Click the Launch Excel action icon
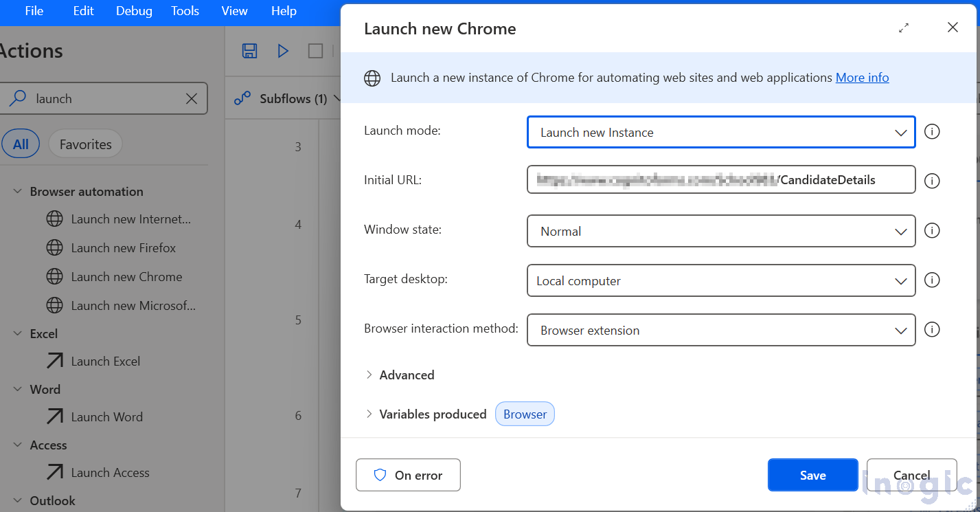 click(x=55, y=361)
